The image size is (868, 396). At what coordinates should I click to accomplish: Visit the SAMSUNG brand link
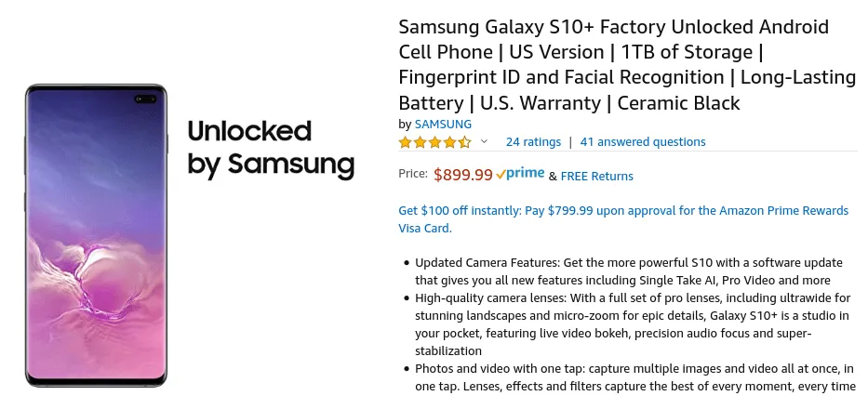tap(443, 124)
